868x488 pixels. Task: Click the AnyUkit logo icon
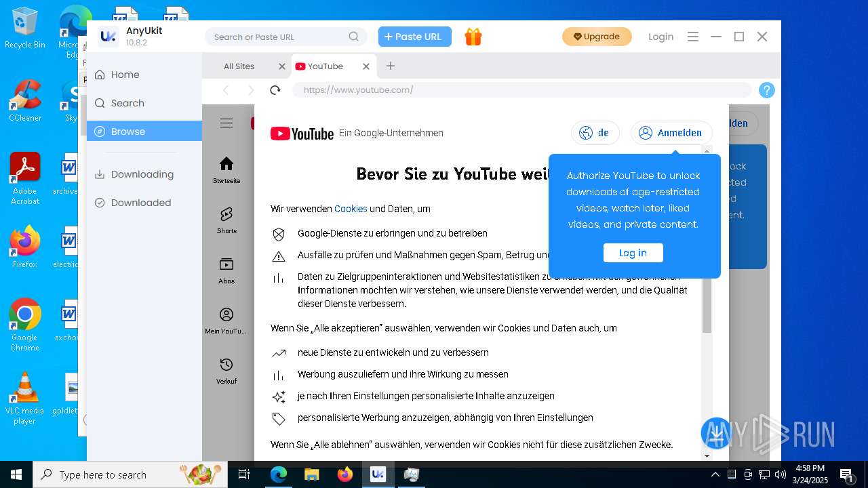108,37
